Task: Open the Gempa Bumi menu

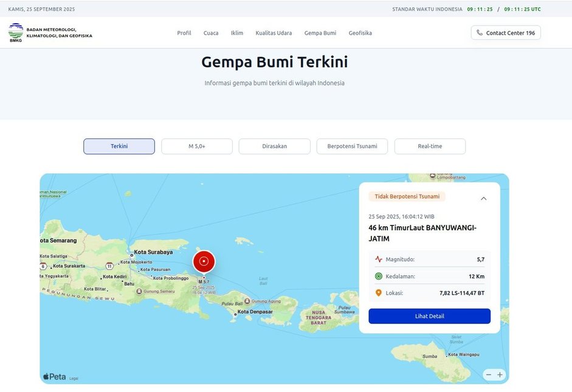Action: coord(320,33)
